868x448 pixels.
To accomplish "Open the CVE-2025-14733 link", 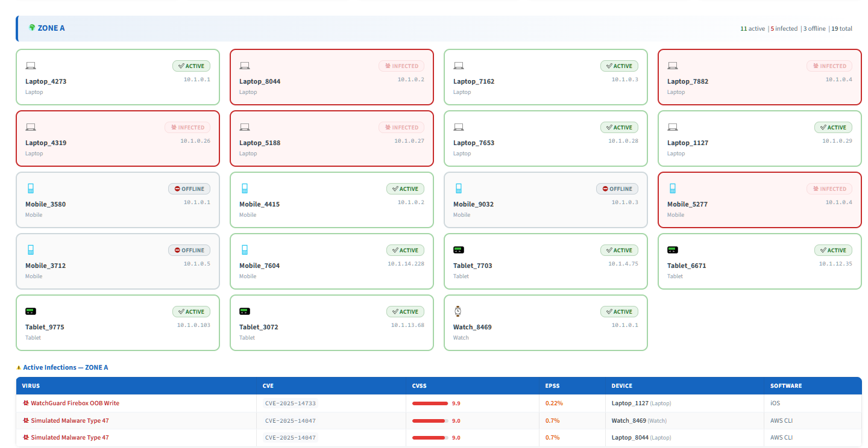I will click(x=291, y=403).
